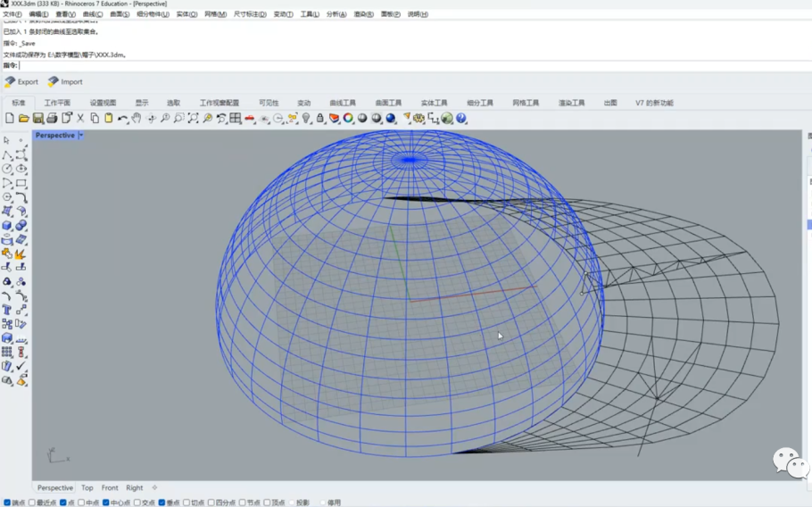Click the Import button
Image resolution: width=812 pixels, height=507 pixels.
click(65, 82)
